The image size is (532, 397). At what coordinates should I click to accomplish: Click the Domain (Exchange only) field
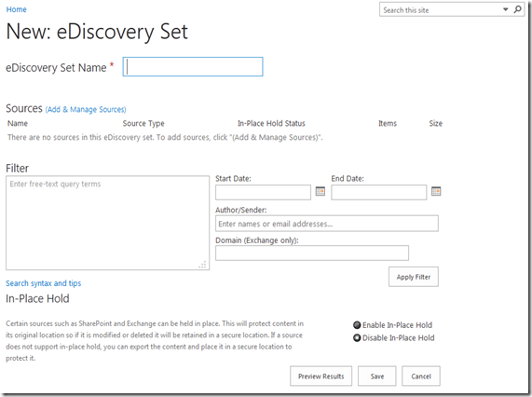(312, 253)
